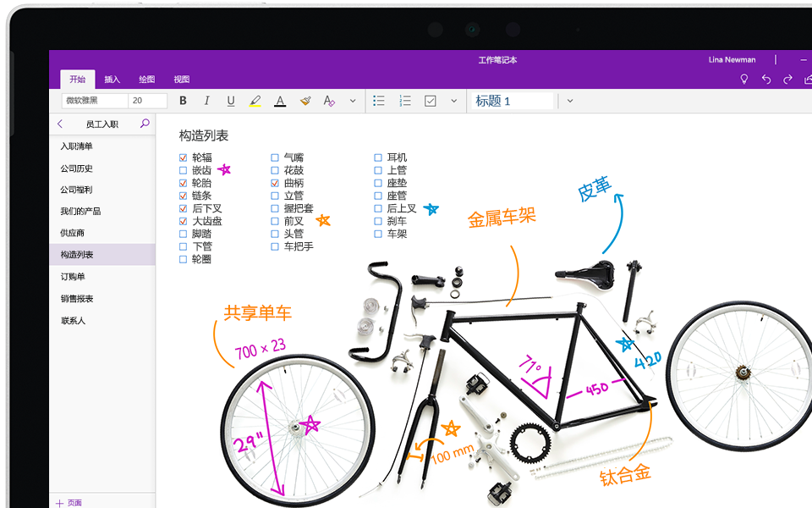Switch to the 视图 tab
The width and height of the screenshot is (812, 508).
181,80
